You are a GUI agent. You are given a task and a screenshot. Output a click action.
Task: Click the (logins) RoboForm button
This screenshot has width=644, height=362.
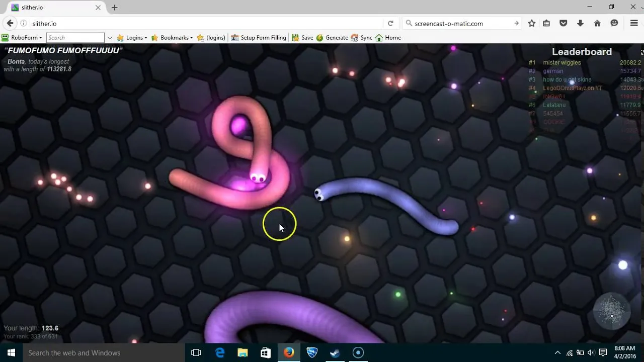coord(211,38)
